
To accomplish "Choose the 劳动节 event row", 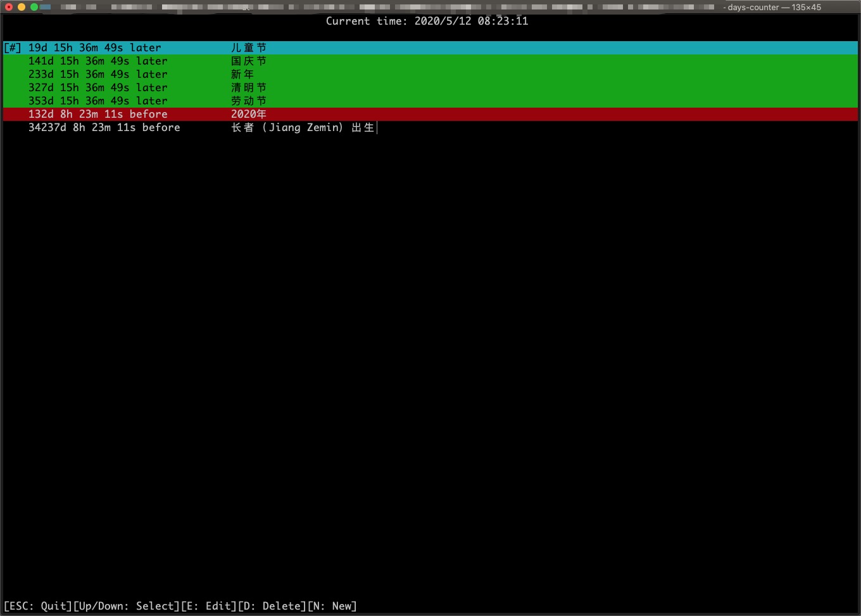I will (248, 101).
